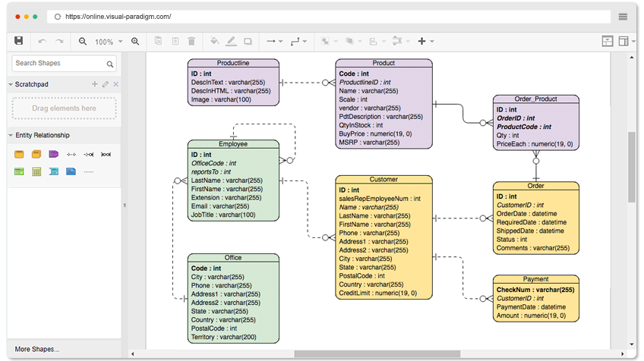The image size is (644, 361).
Task: Click the Zoom in magnifier
Action: pos(135,42)
